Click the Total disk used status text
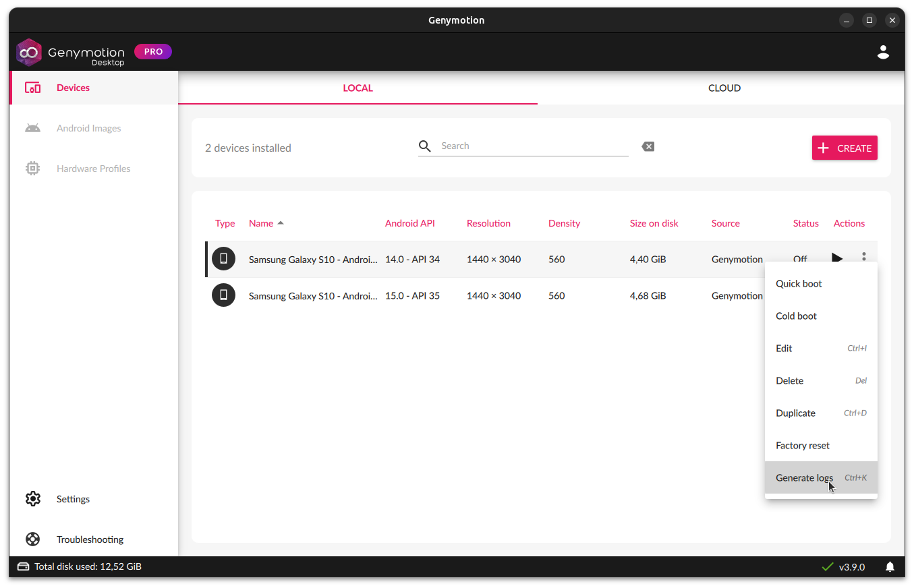 pos(88,567)
